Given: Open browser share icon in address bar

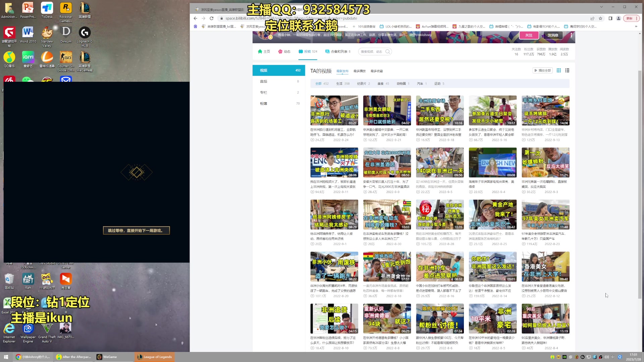Looking at the screenshot, I should click(x=592, y=18).
